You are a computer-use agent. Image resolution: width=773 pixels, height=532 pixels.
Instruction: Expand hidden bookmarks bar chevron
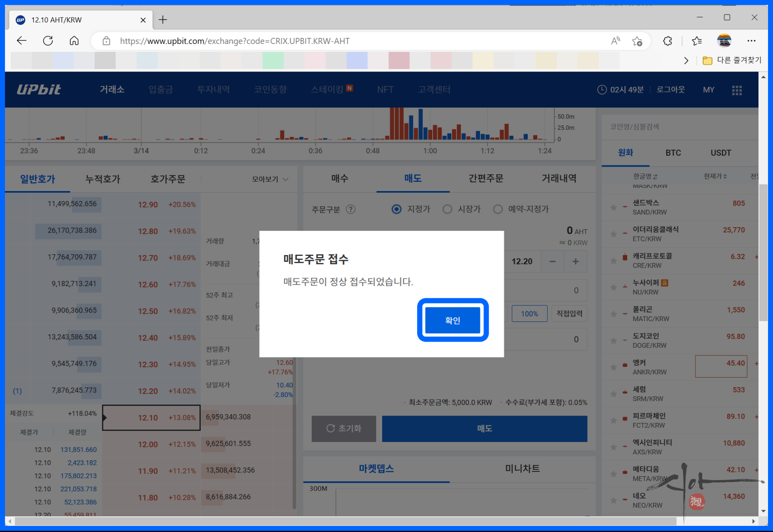[x=686, y=60]
